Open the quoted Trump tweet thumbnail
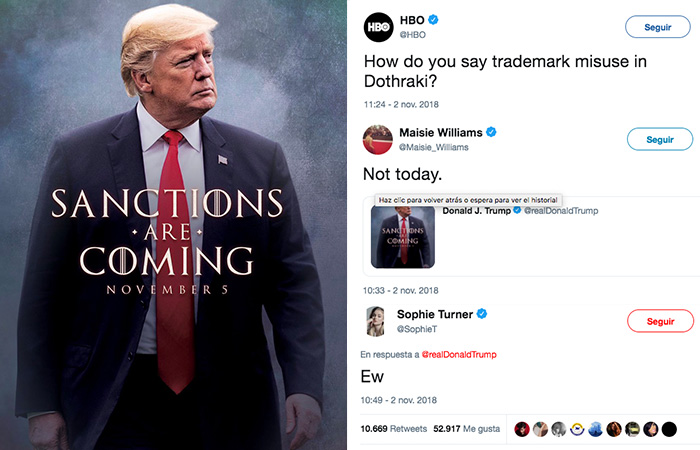Viewport: 700px width, 450px height. pyautogui.click(x=403, y=237)
